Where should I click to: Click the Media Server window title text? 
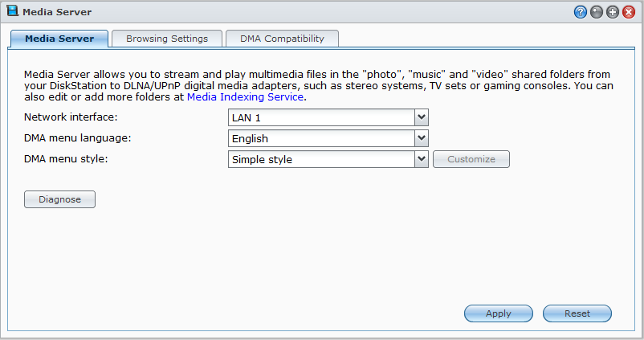57,12
